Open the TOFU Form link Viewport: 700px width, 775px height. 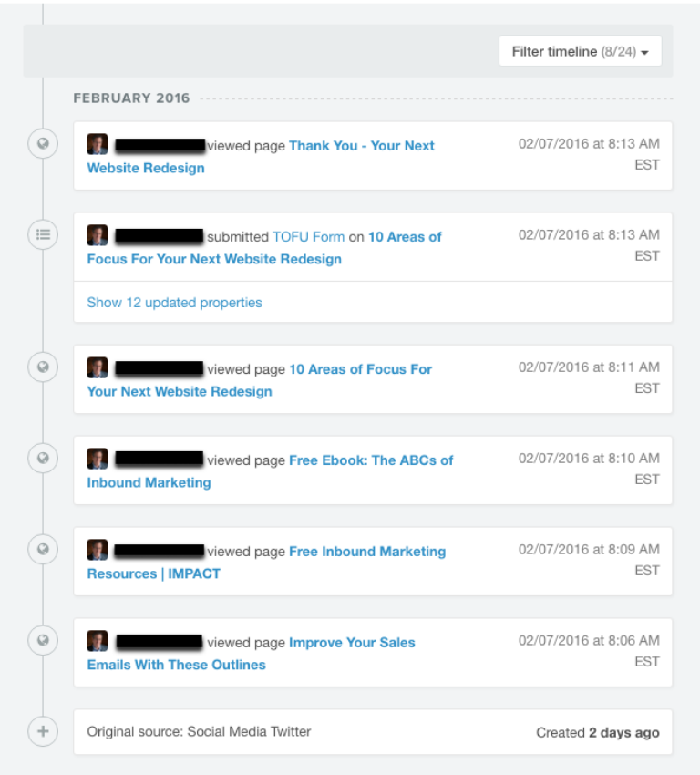308,237
